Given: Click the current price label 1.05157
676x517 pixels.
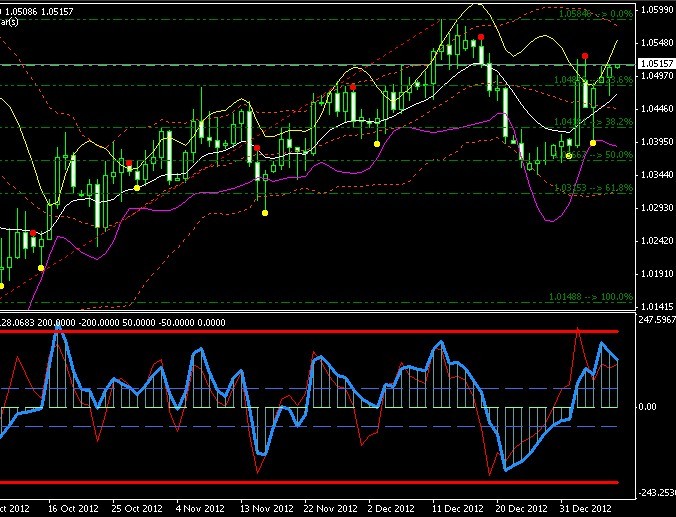Looking at the screenshot, I should tap(656, 64).
